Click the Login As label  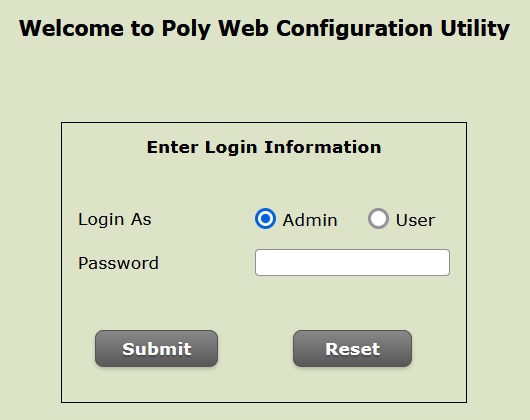[115, 219]
